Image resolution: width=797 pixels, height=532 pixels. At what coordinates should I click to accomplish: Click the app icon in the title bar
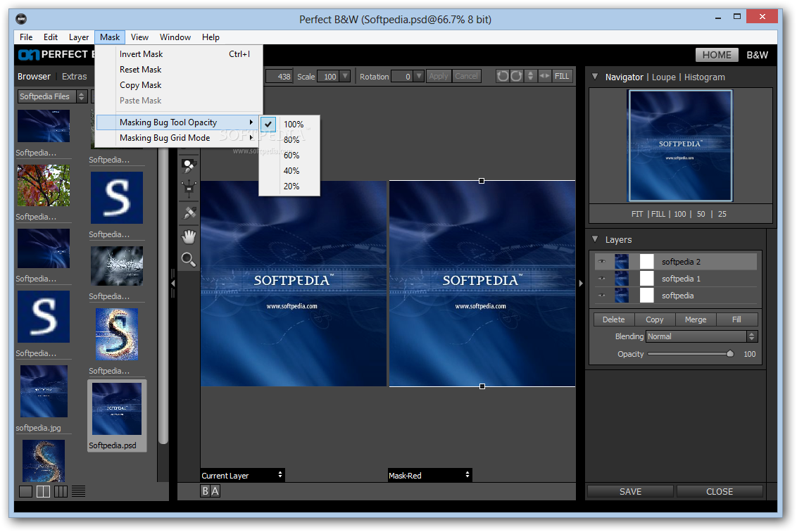coord(21,19)
